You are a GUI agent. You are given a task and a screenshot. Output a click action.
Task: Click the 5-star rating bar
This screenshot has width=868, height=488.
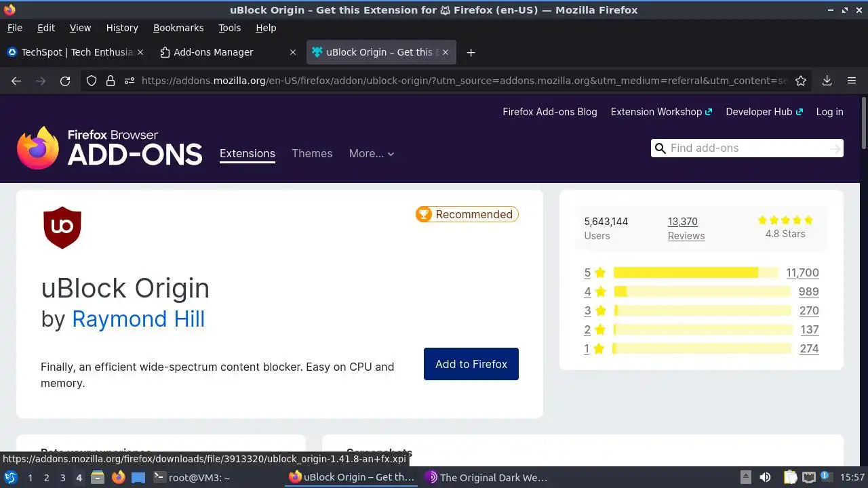tap(696, 272)
